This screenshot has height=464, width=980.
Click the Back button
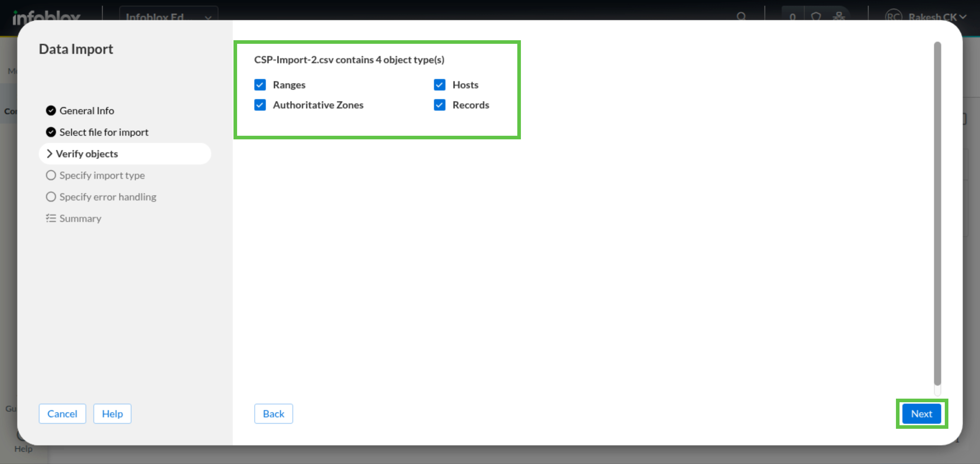[x=273, y=413]
